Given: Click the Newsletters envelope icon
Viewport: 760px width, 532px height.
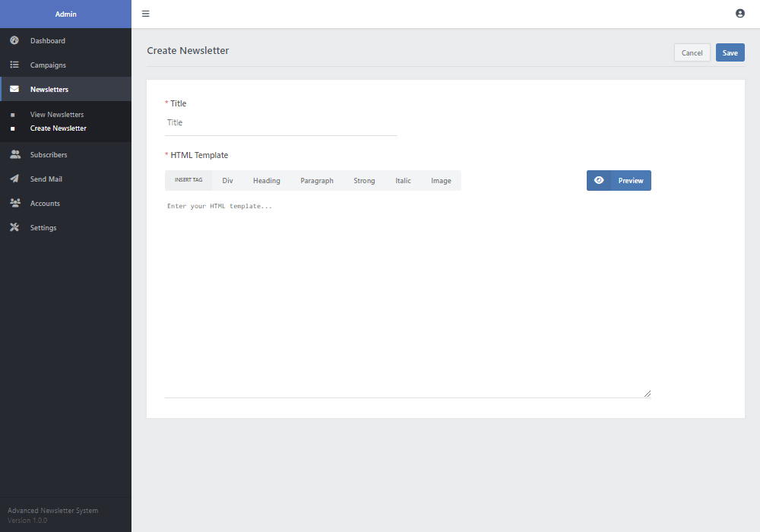Looking at the screenshot, I should [14, 89].
